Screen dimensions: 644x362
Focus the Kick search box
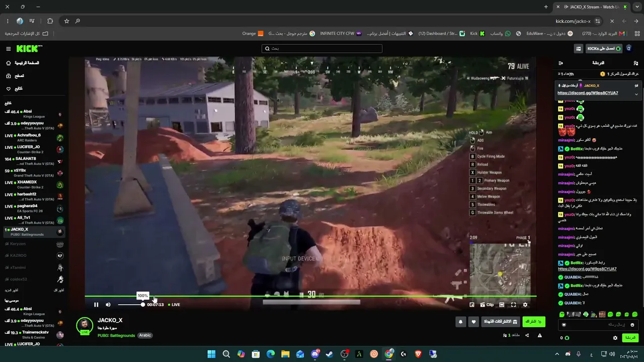point(322,49)
